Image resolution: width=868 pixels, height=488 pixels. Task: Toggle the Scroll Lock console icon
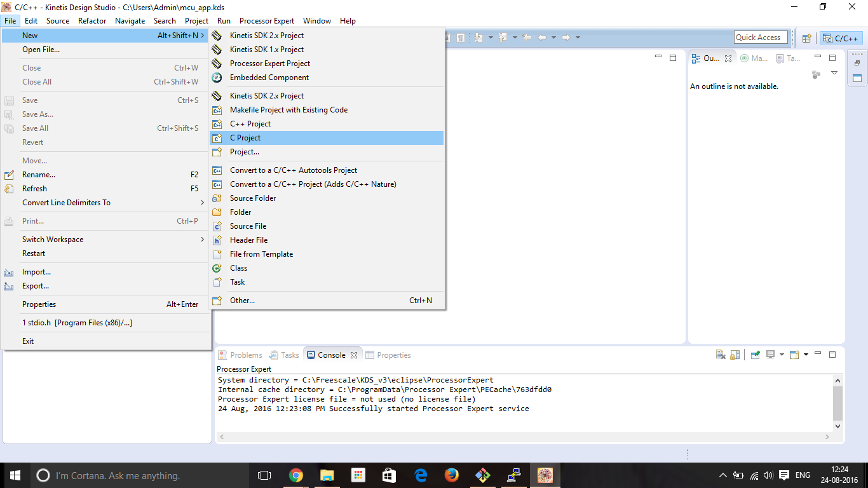(735, 355)
